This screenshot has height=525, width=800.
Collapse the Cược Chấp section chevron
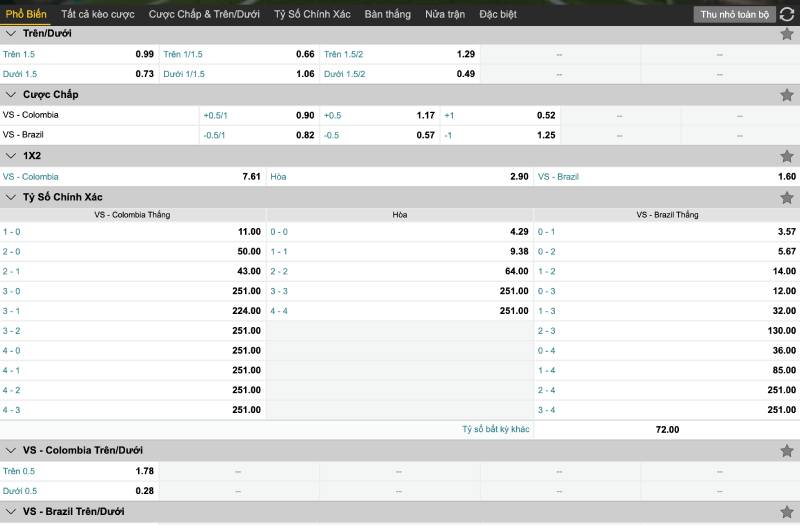(12, 95)
